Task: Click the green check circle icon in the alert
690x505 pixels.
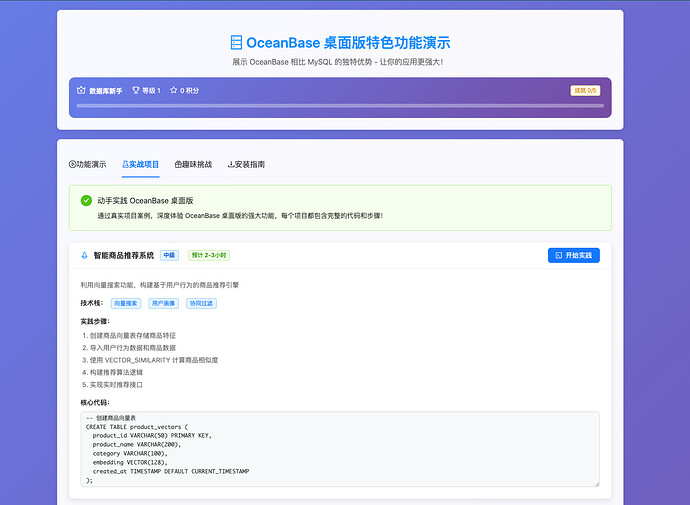Action: click(86, 201)
